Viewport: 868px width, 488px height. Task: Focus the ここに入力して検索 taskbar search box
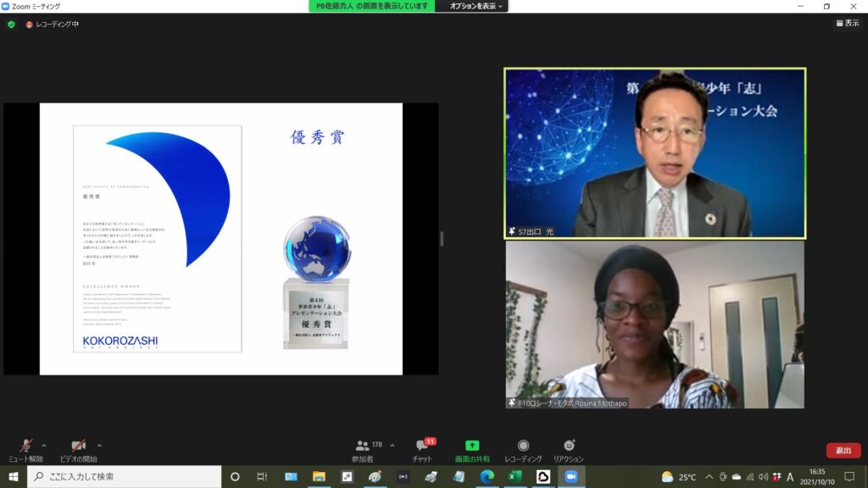coord(124,476)
